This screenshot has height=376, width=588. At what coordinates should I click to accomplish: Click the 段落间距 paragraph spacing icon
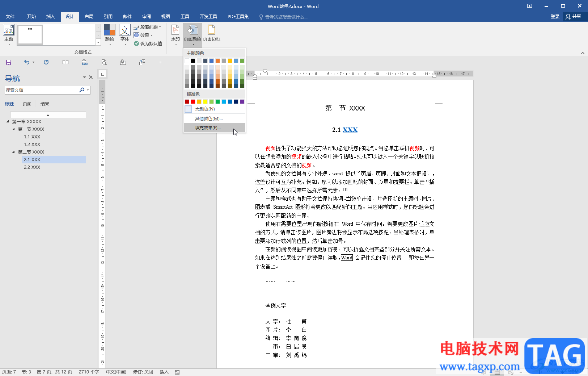pyautogui.click(x=136, y=27)
